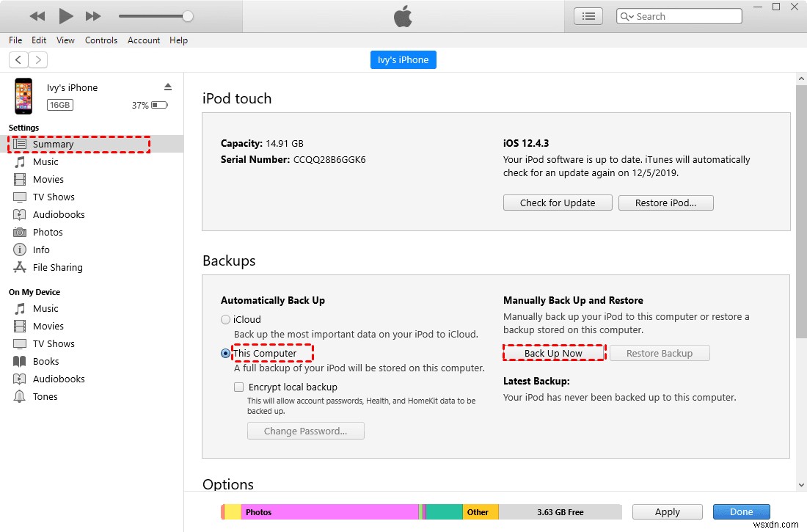Eject Ivy's iPhone device
Image resolution: width=807 pixels, height=532 pixels.
coord(168,86)
